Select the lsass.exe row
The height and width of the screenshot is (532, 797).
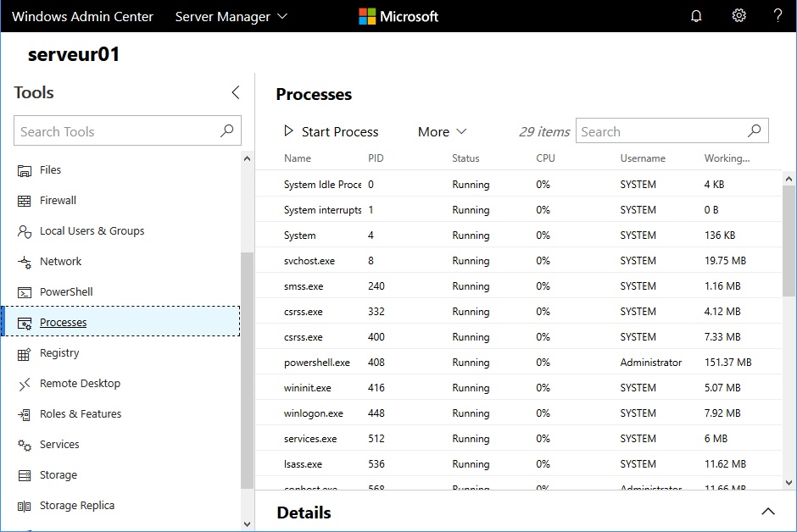pos(518,463)
